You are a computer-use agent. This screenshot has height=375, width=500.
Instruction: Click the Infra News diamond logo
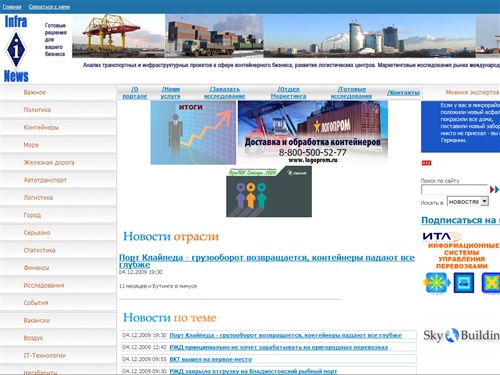(16, 49)
